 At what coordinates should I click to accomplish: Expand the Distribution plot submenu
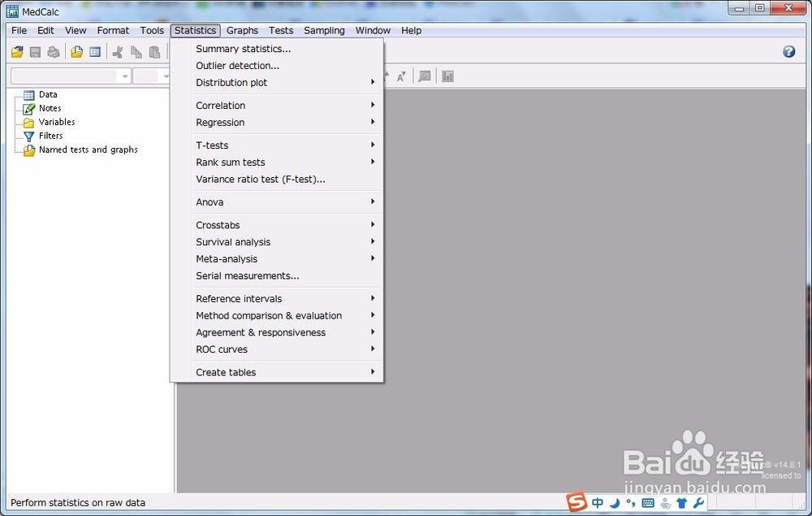click(x=285, y=82)
